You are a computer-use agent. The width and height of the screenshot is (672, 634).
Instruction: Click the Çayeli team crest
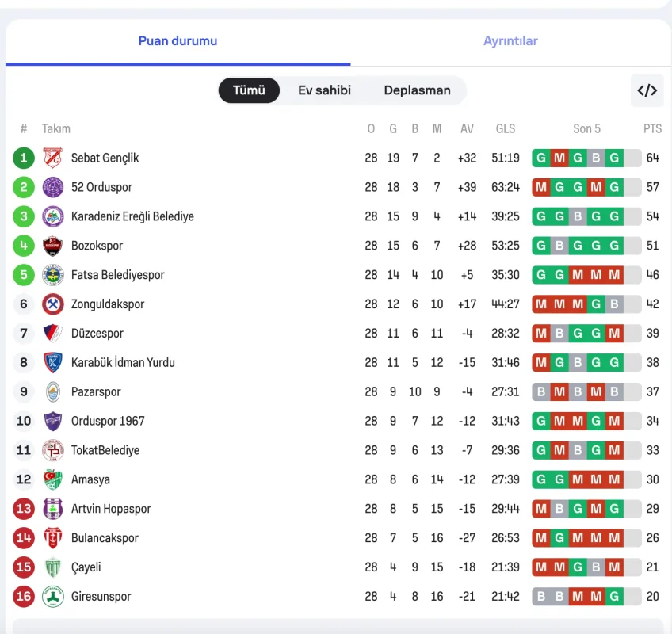coord(53,567)
